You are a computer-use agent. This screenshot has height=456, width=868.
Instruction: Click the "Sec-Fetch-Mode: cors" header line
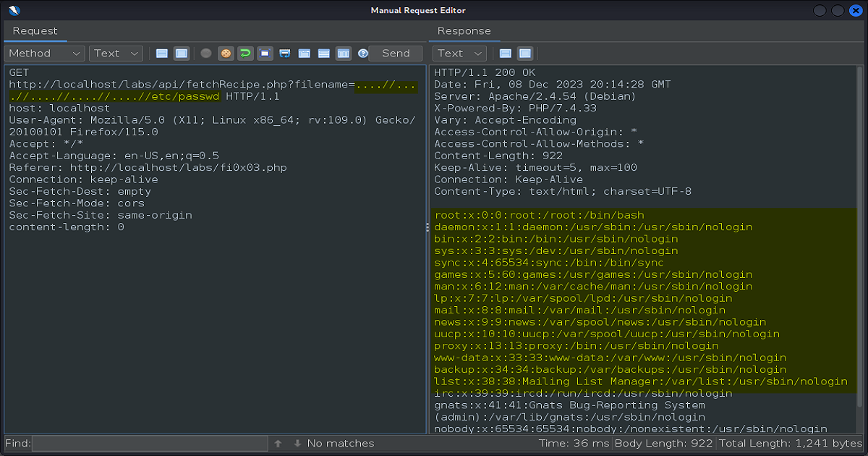point(77,203)
